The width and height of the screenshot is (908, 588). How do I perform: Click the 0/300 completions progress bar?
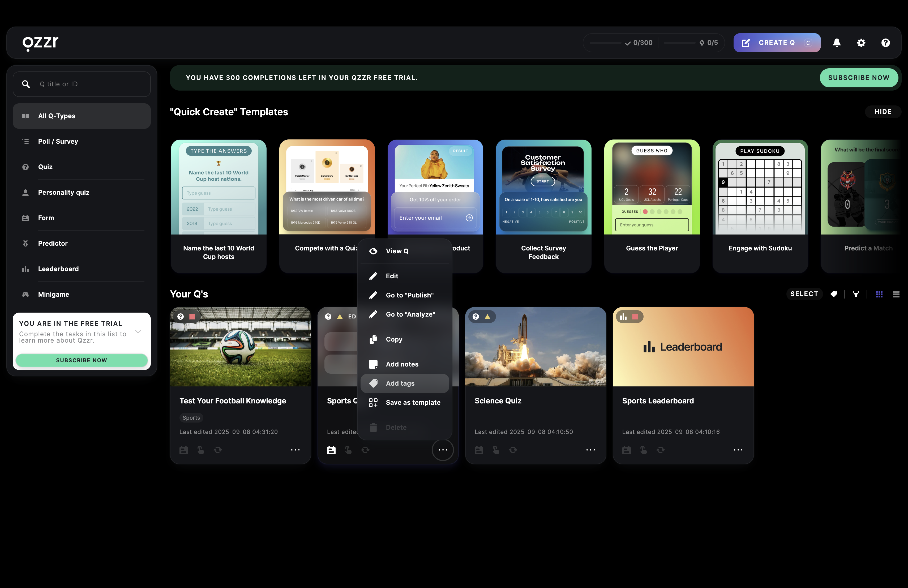(x=606, y=43)
